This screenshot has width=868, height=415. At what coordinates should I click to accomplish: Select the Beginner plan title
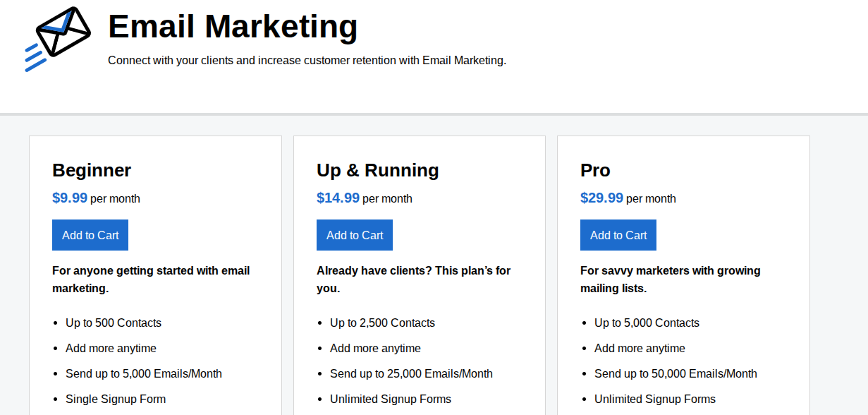click(x=92, y=170)
